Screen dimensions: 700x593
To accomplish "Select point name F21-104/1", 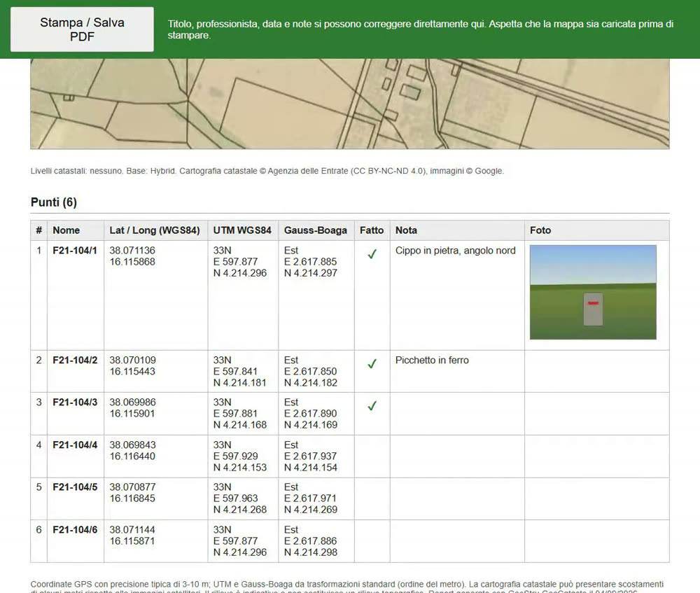I will (x=75, y=251).
